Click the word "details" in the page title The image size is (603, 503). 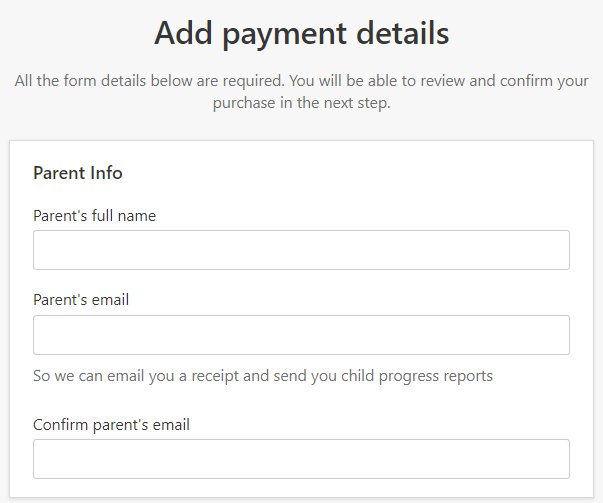click(403, 33)
